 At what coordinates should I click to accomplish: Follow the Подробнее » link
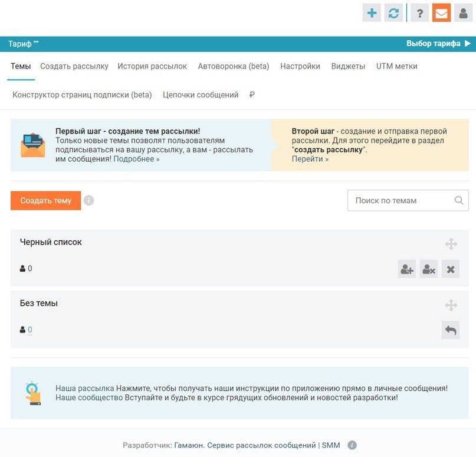pyautogui.click(x=136, y=159)
